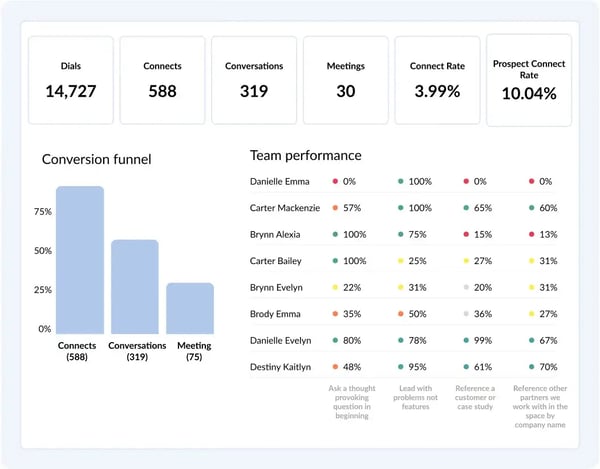Click Danielle Evelyn's 80% value
The height and width of the screenshot is (469, 600).
pos(352,340)
